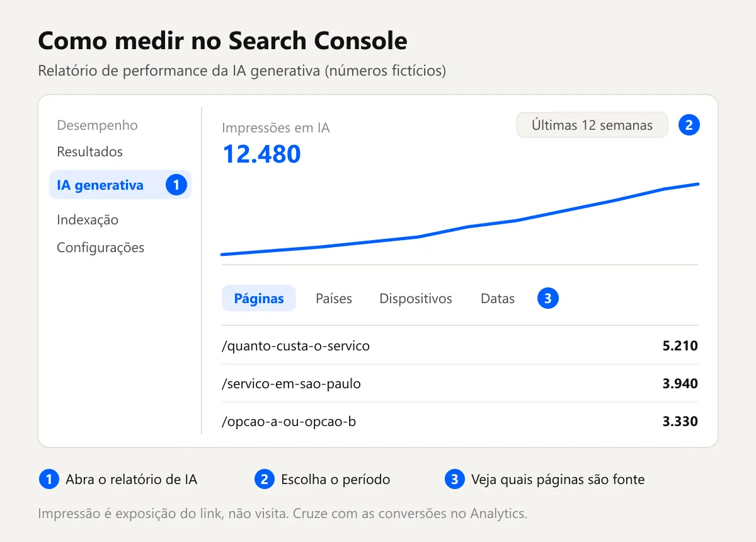Screen dimensions: 756x542
Task: Switch to the Datas tab
Action: [498, 299]
